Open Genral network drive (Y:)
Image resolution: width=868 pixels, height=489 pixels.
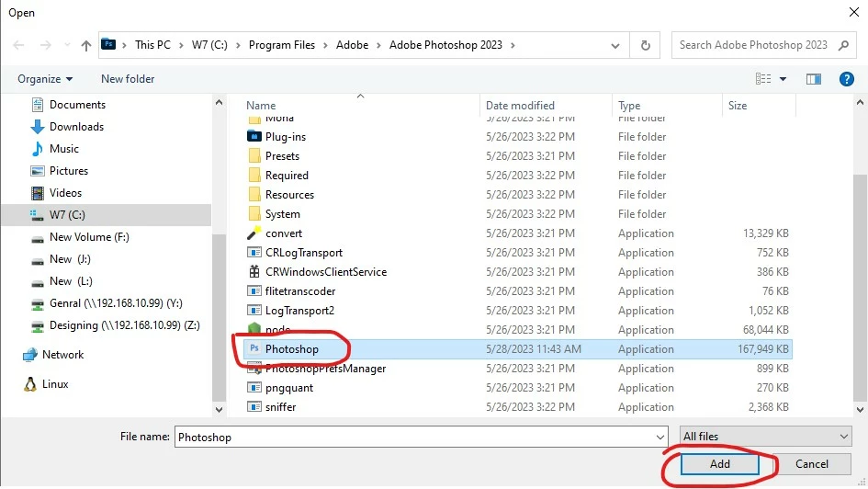click(x=116, y=303)
